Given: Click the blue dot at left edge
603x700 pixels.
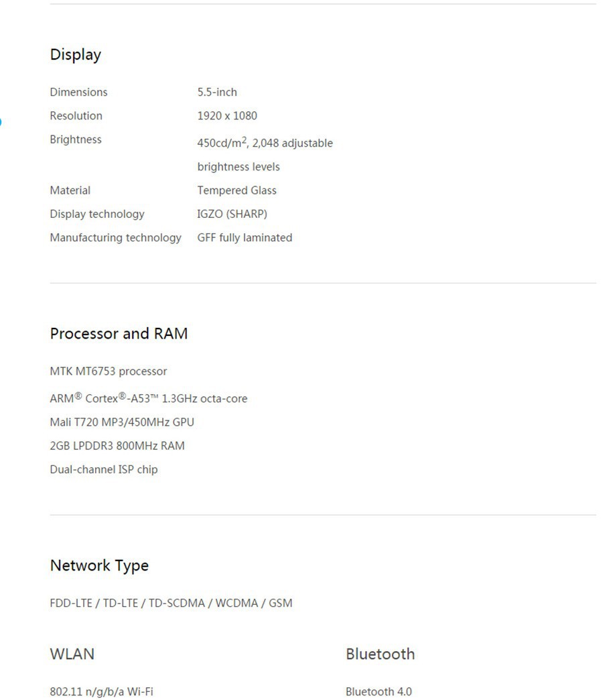Looking at the screenshot, I should [x=1, y=122].
